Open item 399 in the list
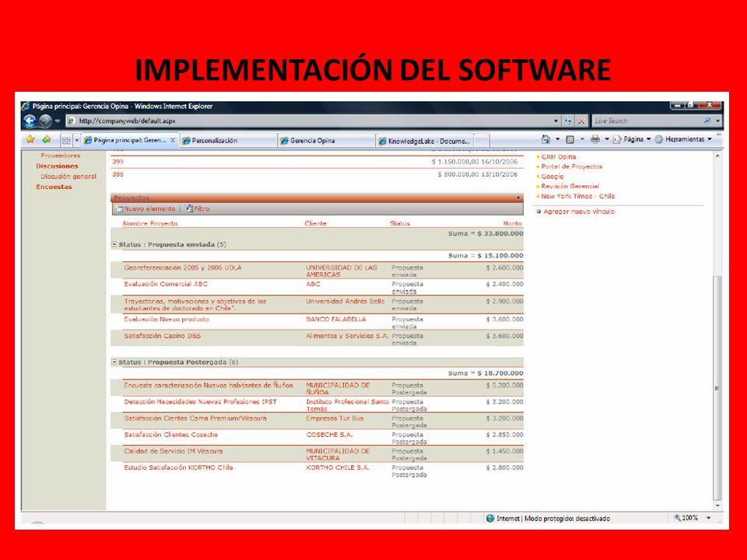 pyautogui.click(x=117, y=162)
